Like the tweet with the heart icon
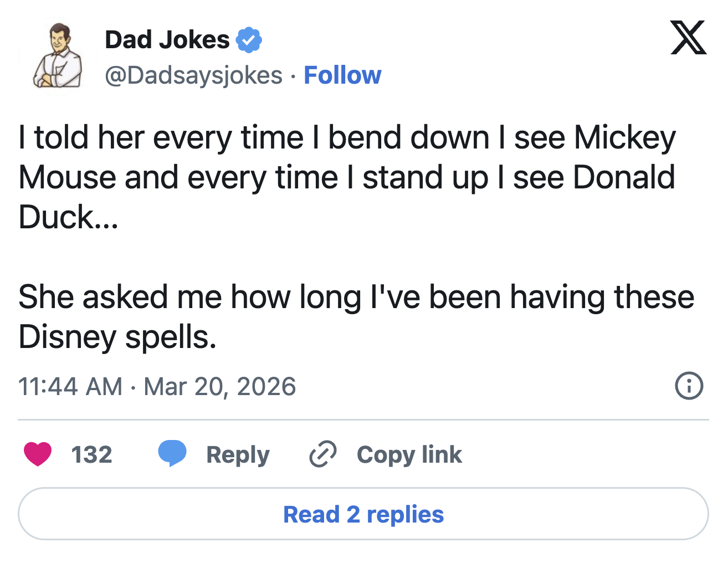This screenshot has height=563, width=728. click(38, 454)
